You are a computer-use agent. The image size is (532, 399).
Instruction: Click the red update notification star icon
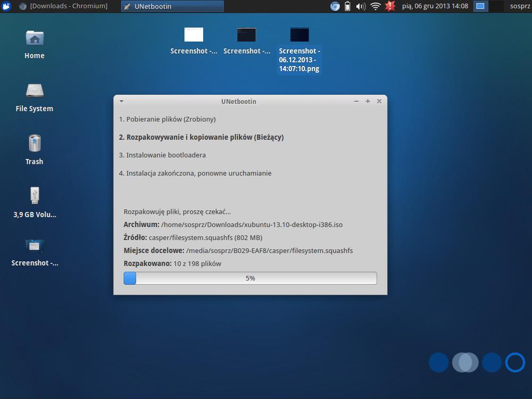[x=390, y=6]
